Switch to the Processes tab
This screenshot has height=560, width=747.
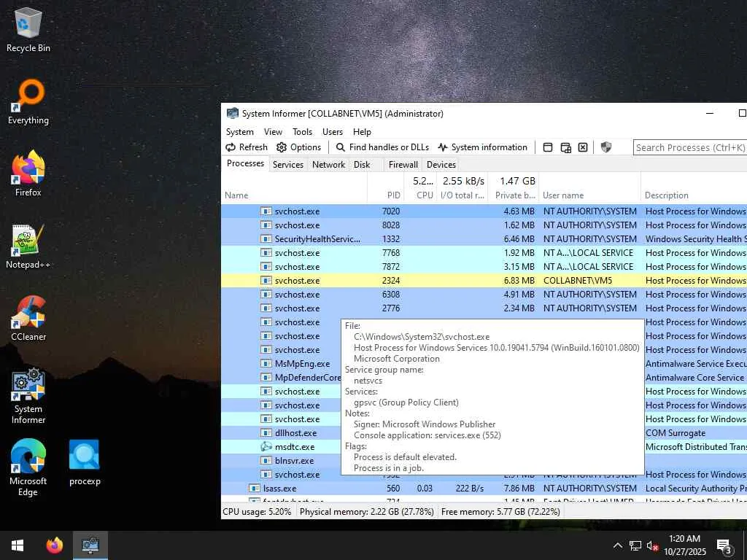click(x=245, y=163)
